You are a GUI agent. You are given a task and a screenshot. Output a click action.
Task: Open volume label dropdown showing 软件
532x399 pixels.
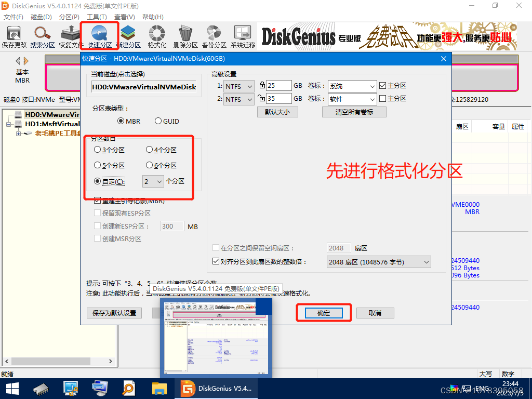[x=352, y=99]
